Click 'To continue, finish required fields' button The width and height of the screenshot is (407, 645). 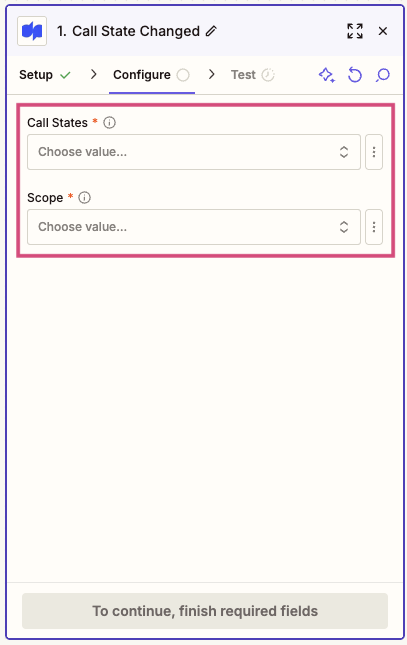pyautogui.click(x=205, y=611)
